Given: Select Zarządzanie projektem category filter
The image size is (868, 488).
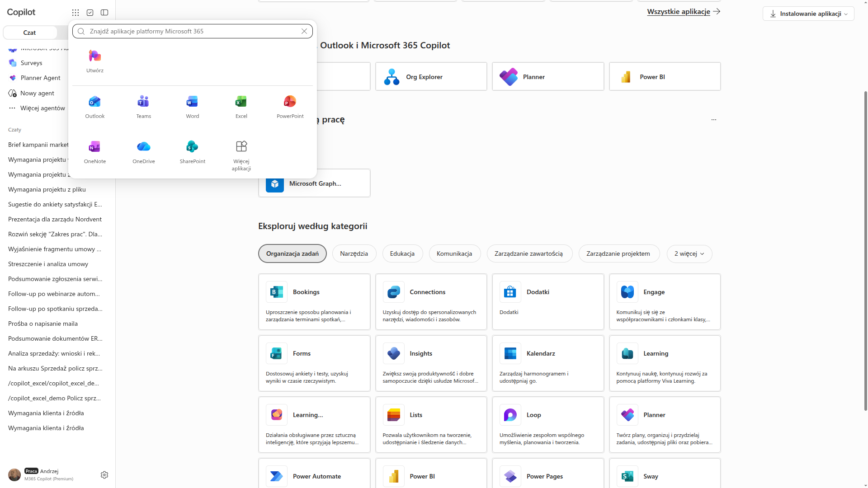Looking at the screenshot, I should click(618, 253).
